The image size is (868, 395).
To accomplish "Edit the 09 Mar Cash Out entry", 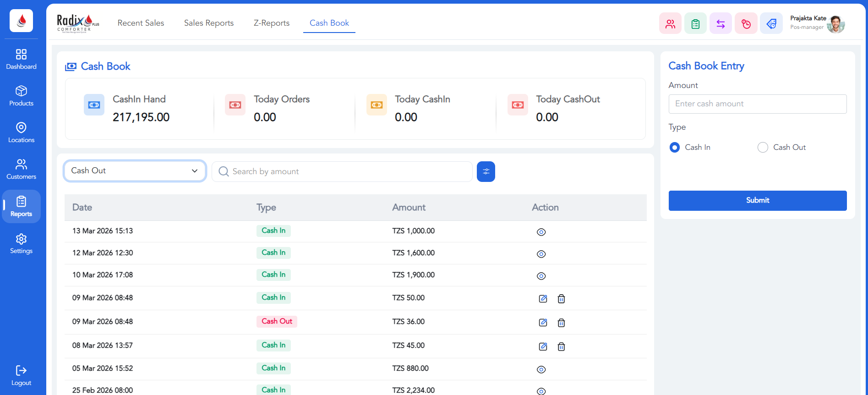I will 543,323.
